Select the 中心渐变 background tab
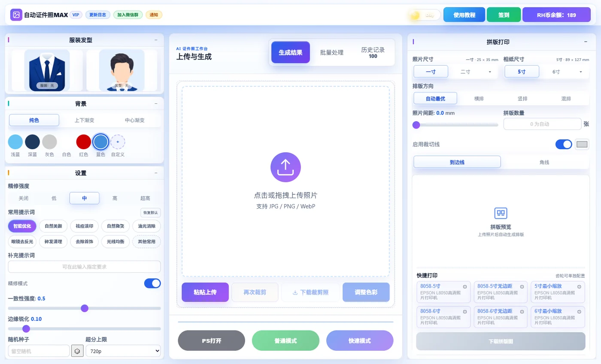Image resolution: width=601 pixels, height=364 pixels. click(x=135, y=120)
